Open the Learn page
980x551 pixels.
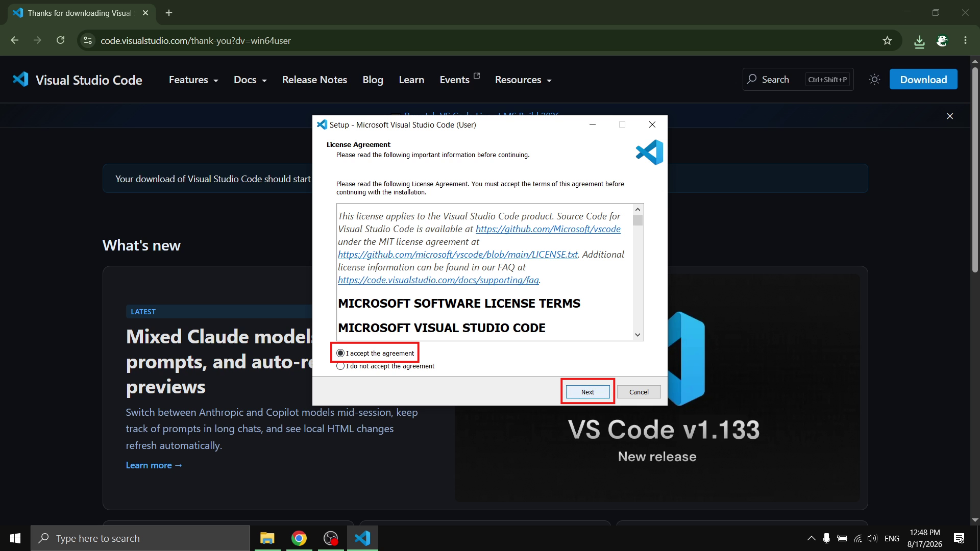pyautogui.click(x=411, y=80)
